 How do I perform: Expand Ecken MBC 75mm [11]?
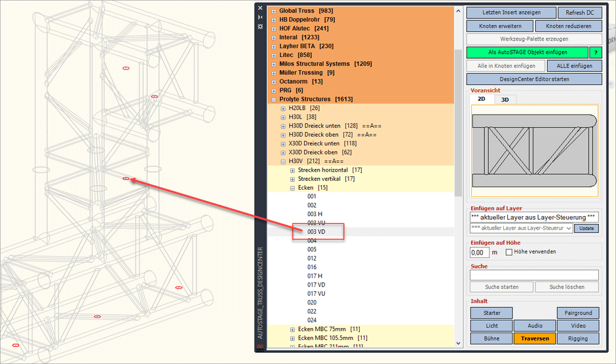pos(292,329)
